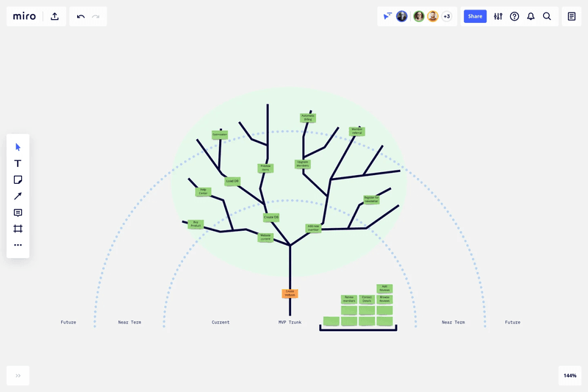588x392 pixels.
Task: Open the board search icon
Action: pyautogui.click(x=547, y=16)
